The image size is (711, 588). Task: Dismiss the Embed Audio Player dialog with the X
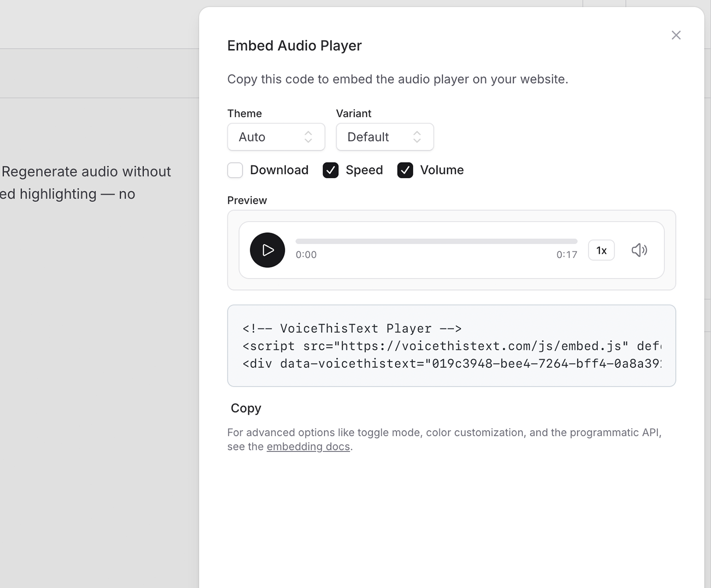[x=676, y=35]
